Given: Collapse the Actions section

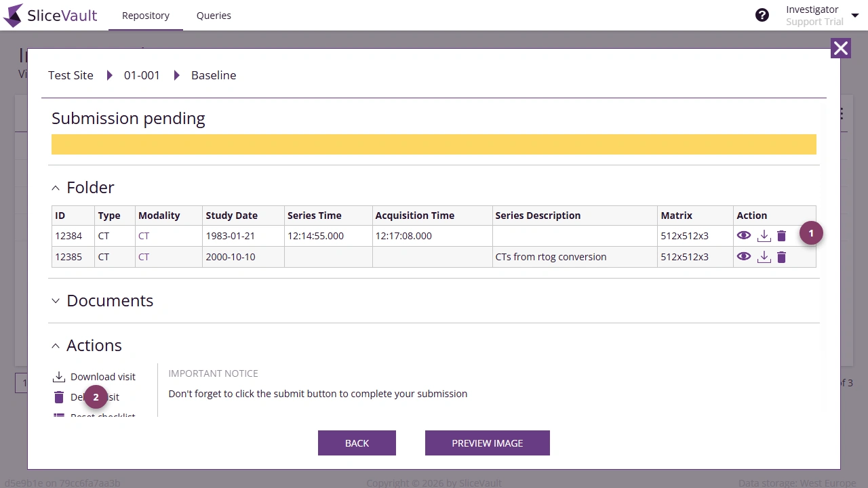Looking at the screenshot, I should click(56, 346).
